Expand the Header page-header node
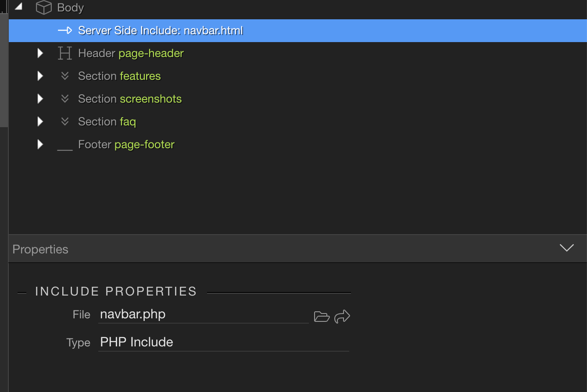 (x=40, y=53)
